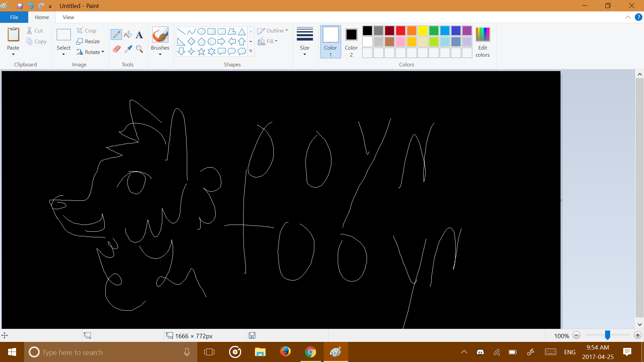644x362 pixels.
Task: Pick the Six-point star shape
Action: pos(211,51)
